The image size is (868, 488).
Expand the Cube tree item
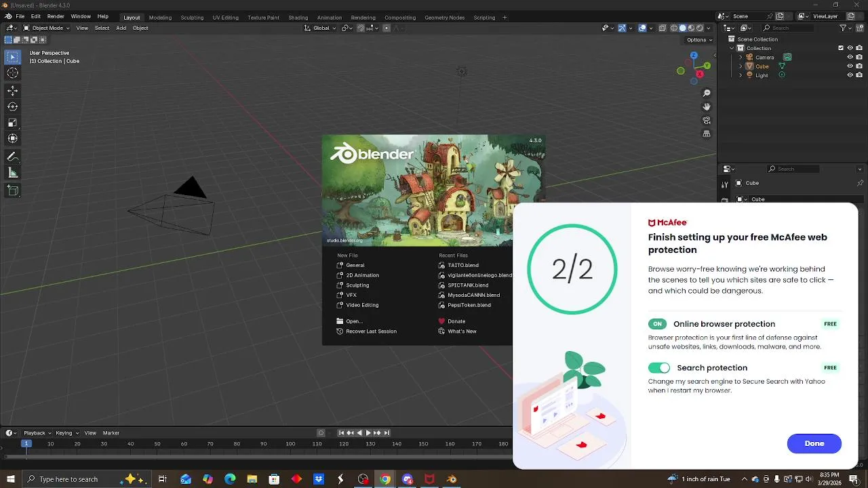[741, 66]
